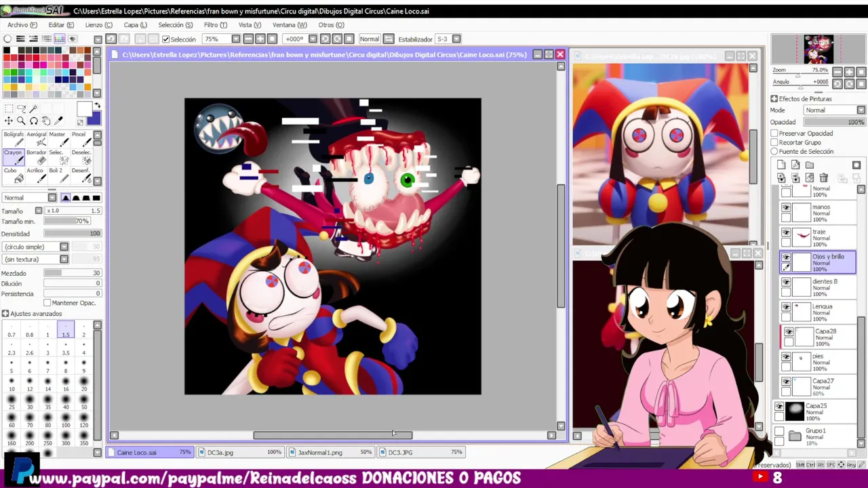Select the Master brush tool
Viewport: 868px width, 488px height.
58,138
